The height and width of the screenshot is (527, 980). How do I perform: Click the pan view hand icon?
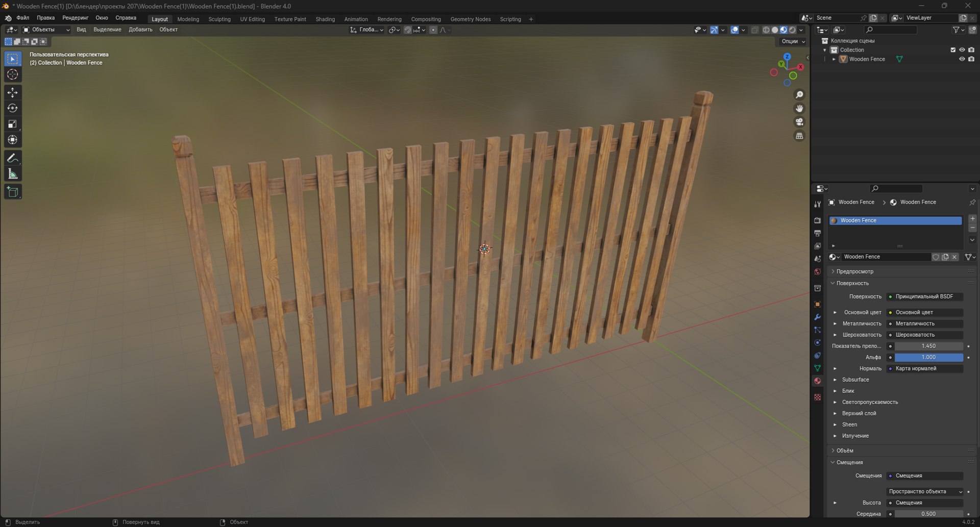coord(799,108)
